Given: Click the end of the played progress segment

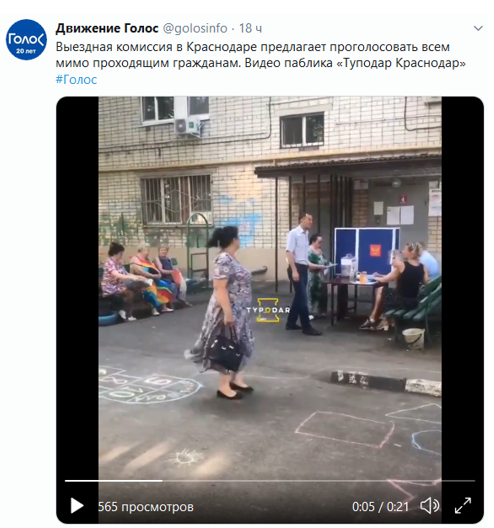Looking at the screenshot, I should point(162,481).
